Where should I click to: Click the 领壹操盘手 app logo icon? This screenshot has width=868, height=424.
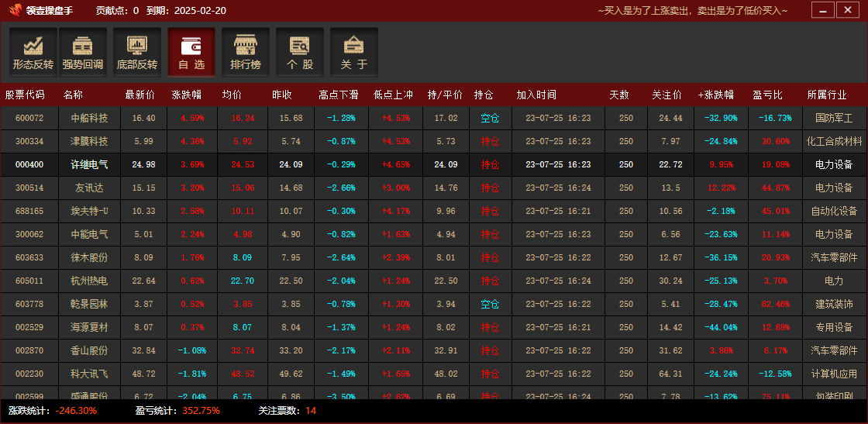[x=14, y=11]
